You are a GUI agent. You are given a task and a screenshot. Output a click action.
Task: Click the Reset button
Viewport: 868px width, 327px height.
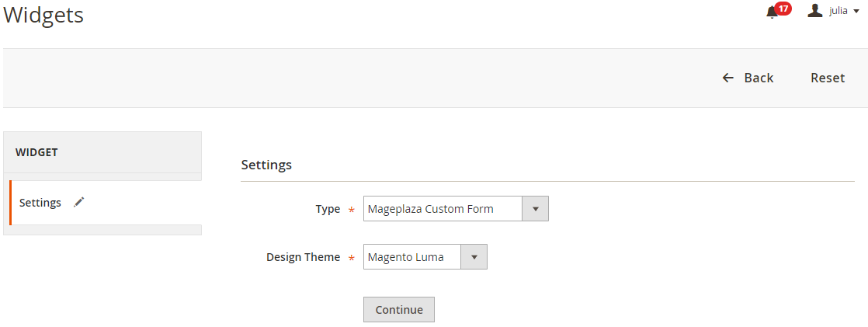[828, 78]
